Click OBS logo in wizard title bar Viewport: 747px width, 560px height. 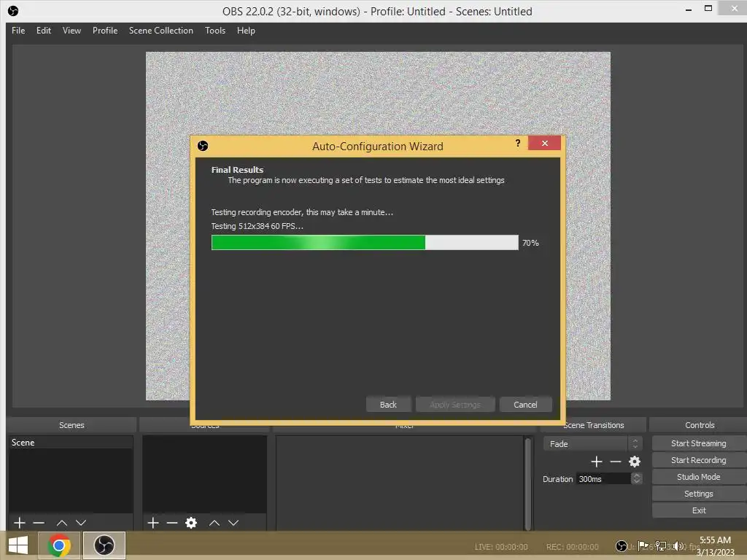(x=203, y=146)
